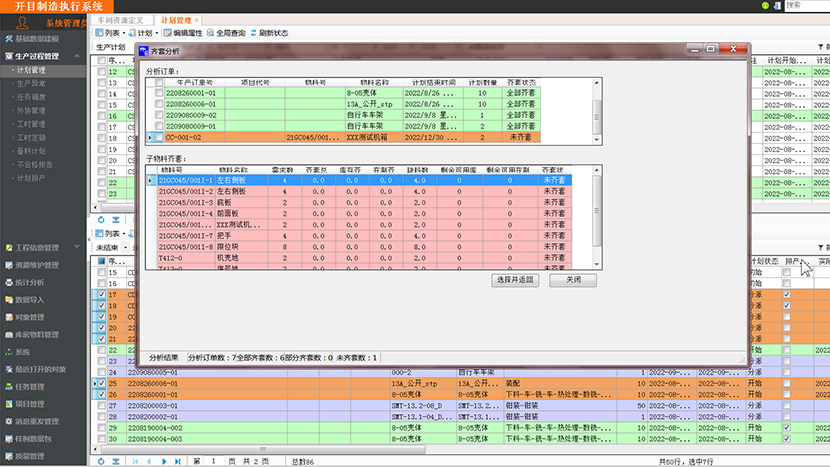
Task: Click the 选择并返回 button
Action: pos(516,280)
